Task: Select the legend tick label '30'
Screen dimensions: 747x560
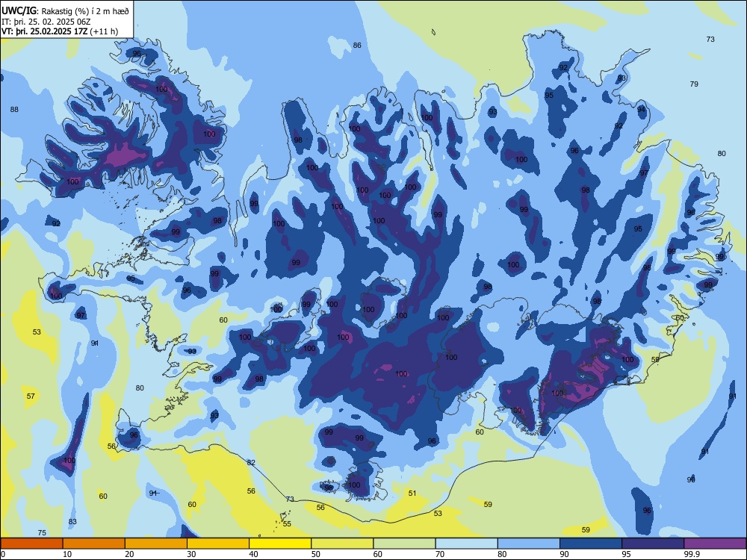Action: [x=191, y=554]
